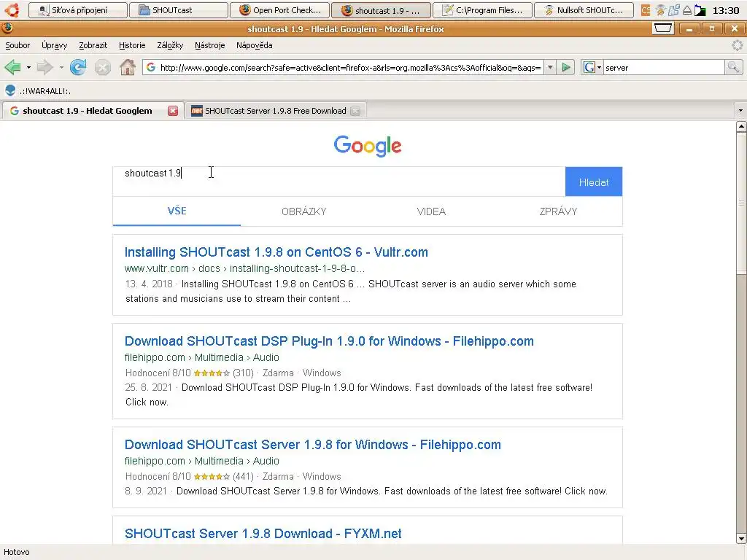Click the wireless network tray icon

pos(659,10)
